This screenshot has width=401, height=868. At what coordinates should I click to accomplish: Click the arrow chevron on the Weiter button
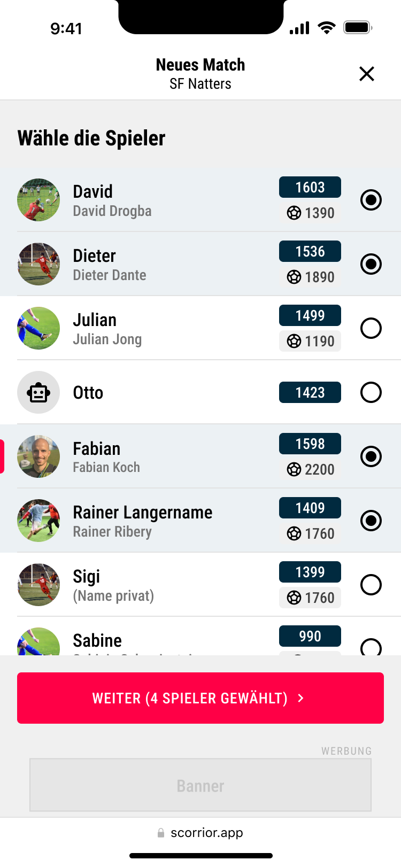tap(301, 698)
